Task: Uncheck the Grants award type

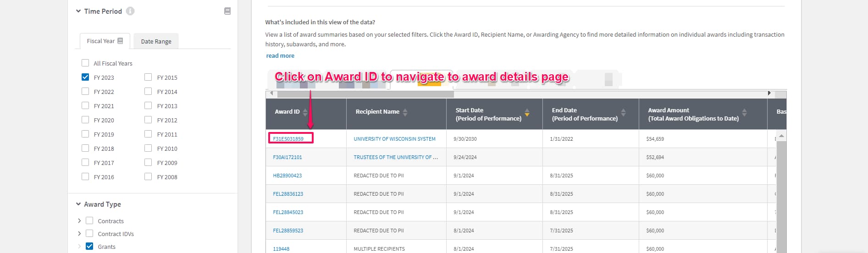Action: [89, 246]
